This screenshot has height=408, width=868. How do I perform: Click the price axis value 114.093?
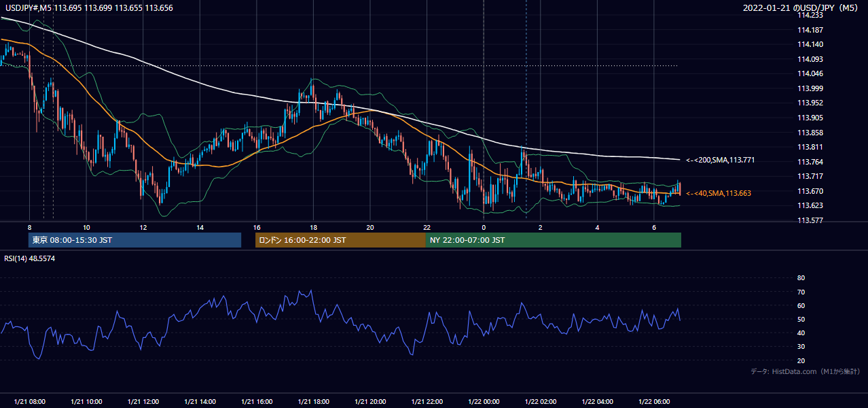tap(810, 59)
